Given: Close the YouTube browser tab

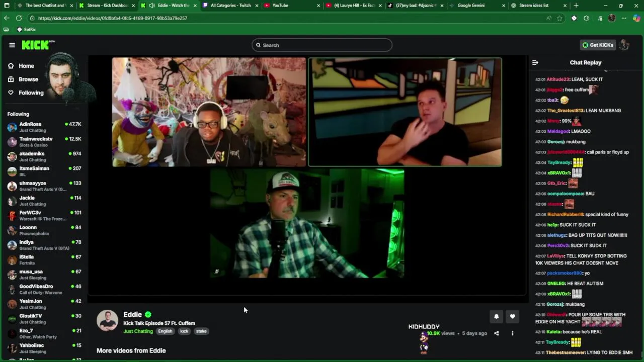Looking at the screenshot, I should [318, 6].
